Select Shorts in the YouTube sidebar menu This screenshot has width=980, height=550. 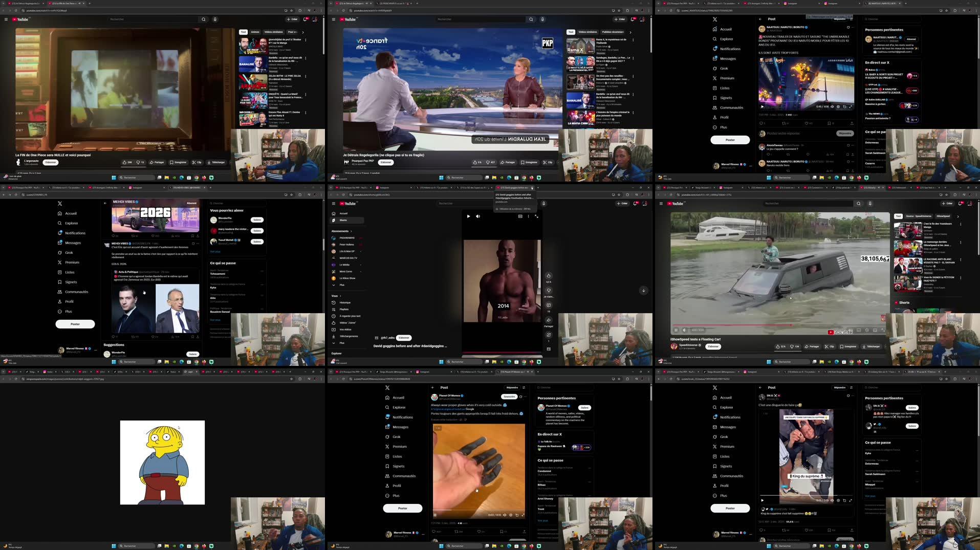point(342,220)
